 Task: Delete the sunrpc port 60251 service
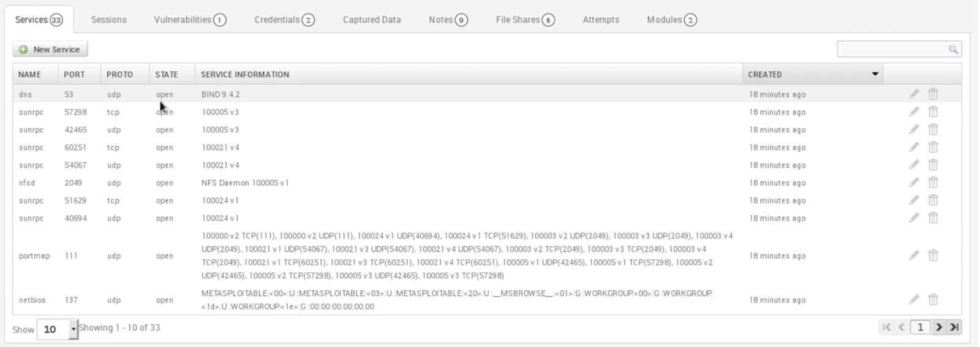coord(933,147)
